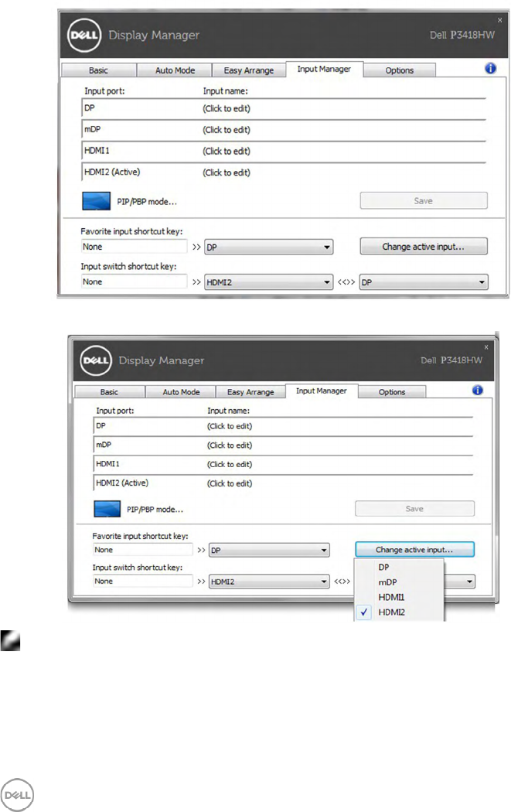Choose checked HDMI2 from active input popup menu
This screenshot has width=511, height=812.
(399, 612)
